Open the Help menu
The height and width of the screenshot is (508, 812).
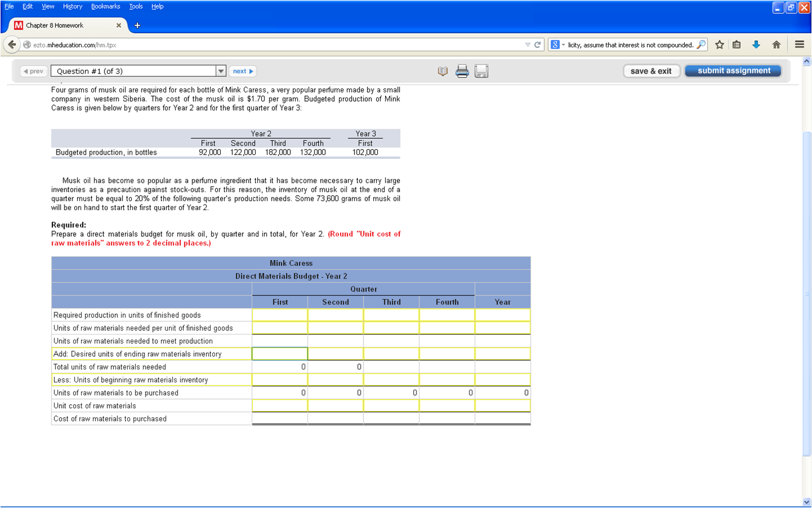157,6
